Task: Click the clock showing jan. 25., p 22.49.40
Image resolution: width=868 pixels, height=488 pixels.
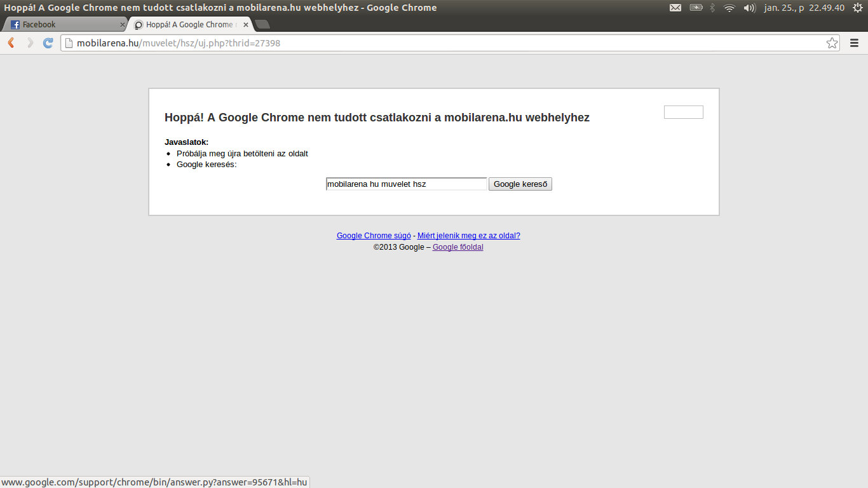Action: point(804,8)
